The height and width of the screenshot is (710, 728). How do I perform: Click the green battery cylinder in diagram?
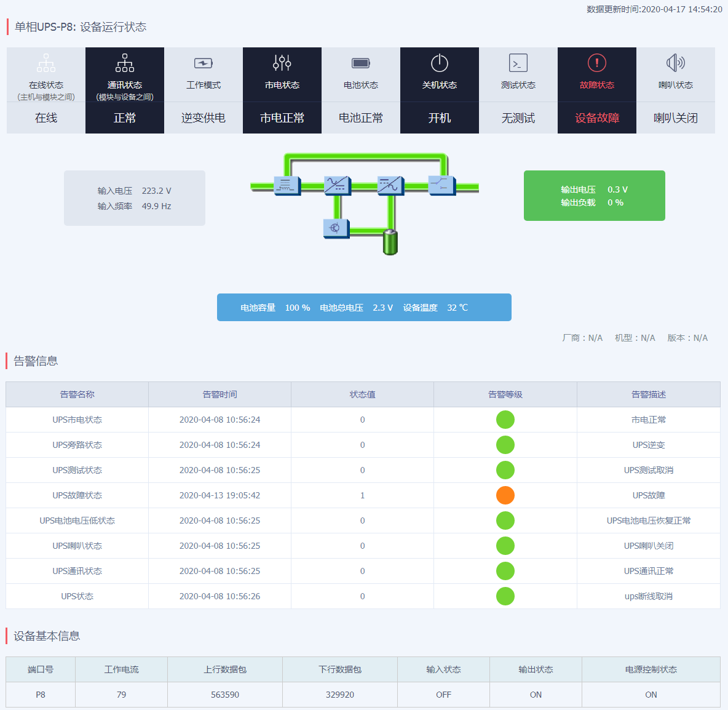point(390,242)
